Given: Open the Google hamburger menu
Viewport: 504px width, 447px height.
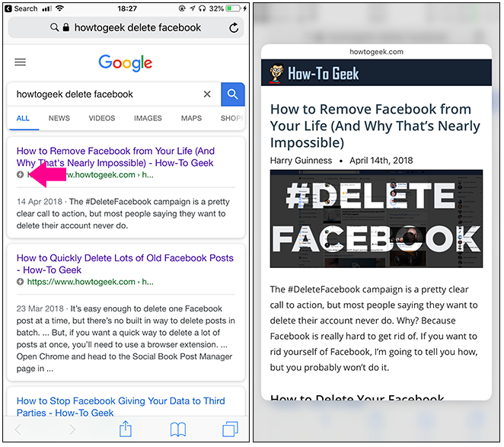Looking at the screenshot, I should coord(21,62).
